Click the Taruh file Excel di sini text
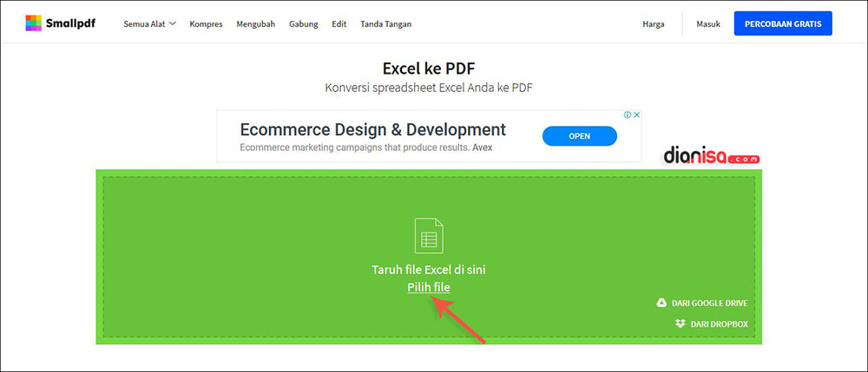This screenshot has height=372, width=868. pos(429,270)
